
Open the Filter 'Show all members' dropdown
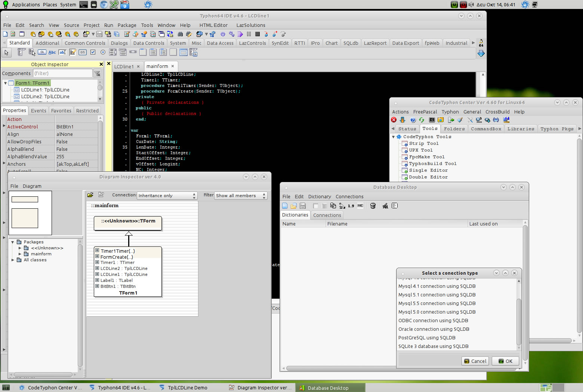(x=241, y=196)
